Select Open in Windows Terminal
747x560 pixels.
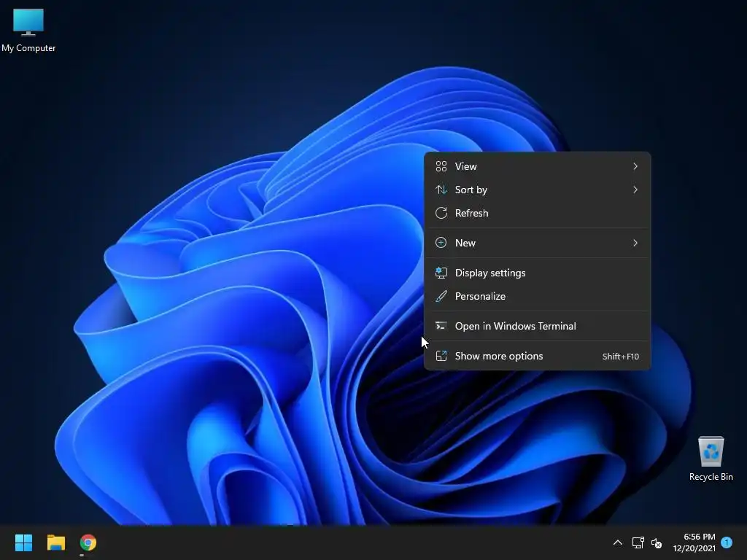coord(537,326)
